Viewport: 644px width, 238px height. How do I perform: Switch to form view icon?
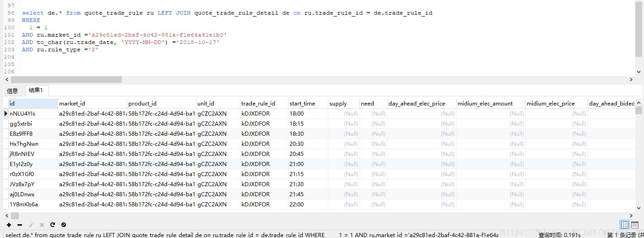pos(635,225)
